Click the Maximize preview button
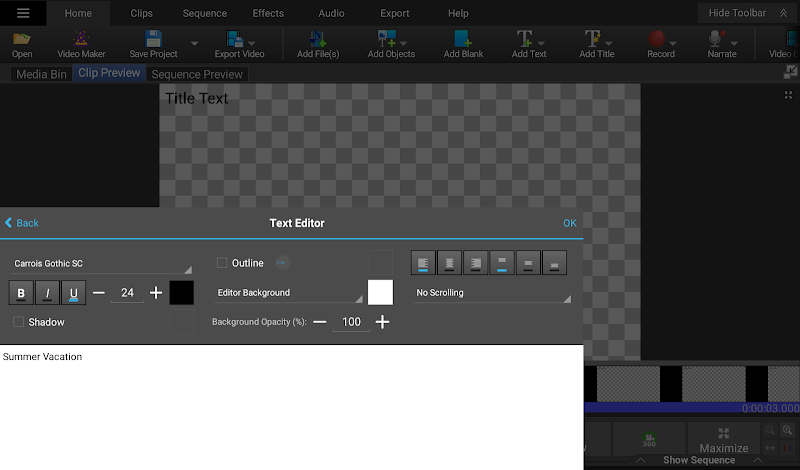This screenshot has height=470, width=800. [723, 440]
